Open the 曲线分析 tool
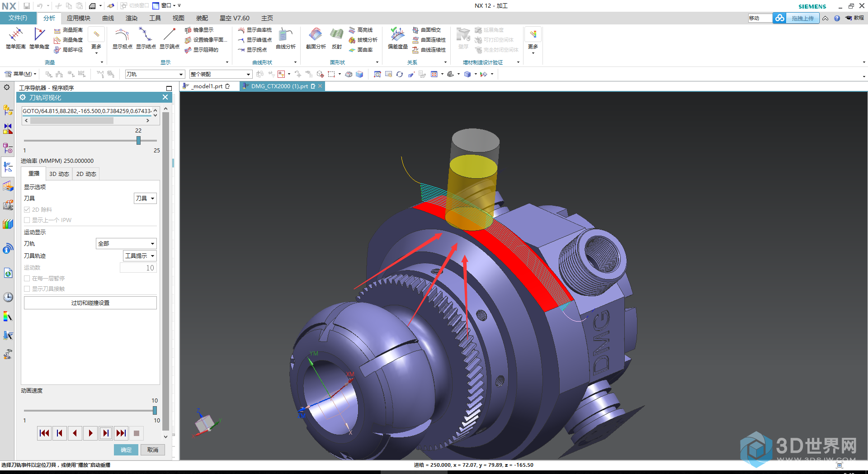The image size is (868, 474). point(286,38)
